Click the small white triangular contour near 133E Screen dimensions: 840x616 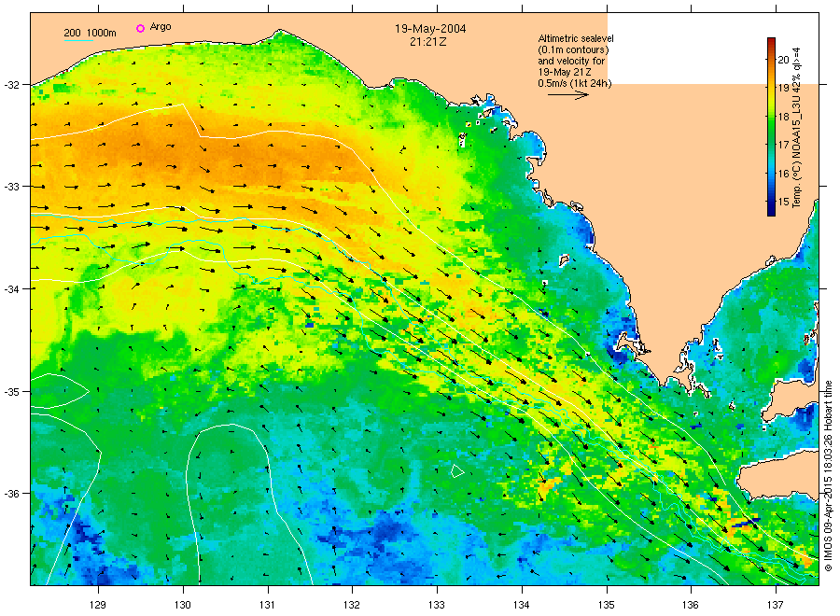pos(456,471)
